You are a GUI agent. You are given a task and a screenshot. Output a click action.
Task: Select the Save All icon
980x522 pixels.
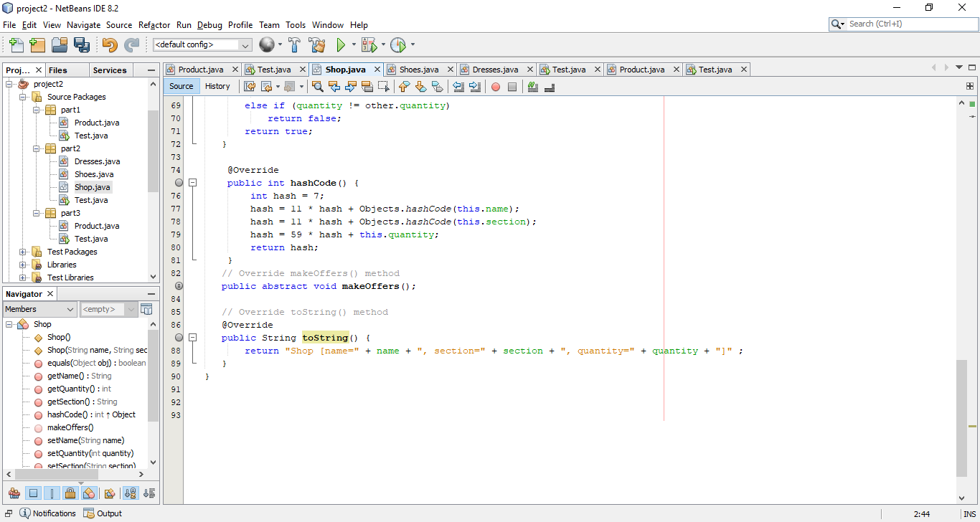82,44
